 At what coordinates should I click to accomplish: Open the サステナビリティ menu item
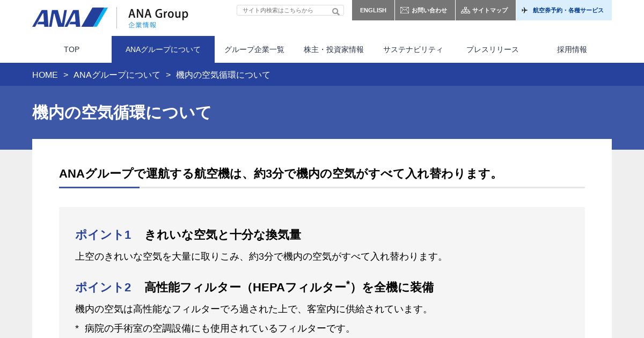[x=413, y=49]
